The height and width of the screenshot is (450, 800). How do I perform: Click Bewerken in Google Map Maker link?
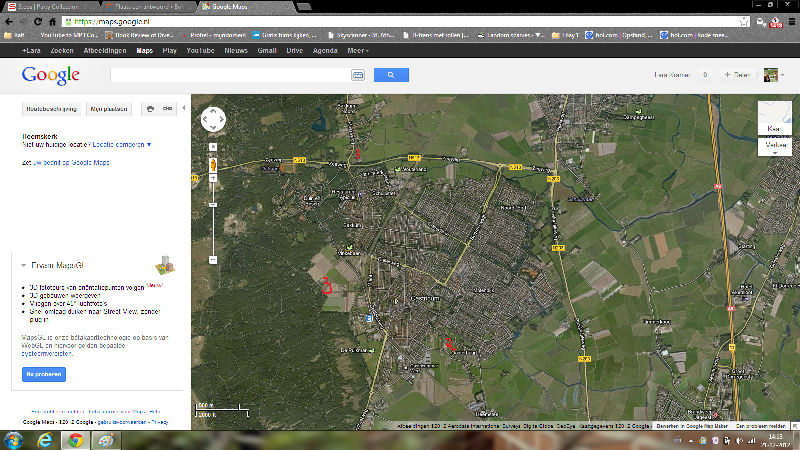(692, 426)
